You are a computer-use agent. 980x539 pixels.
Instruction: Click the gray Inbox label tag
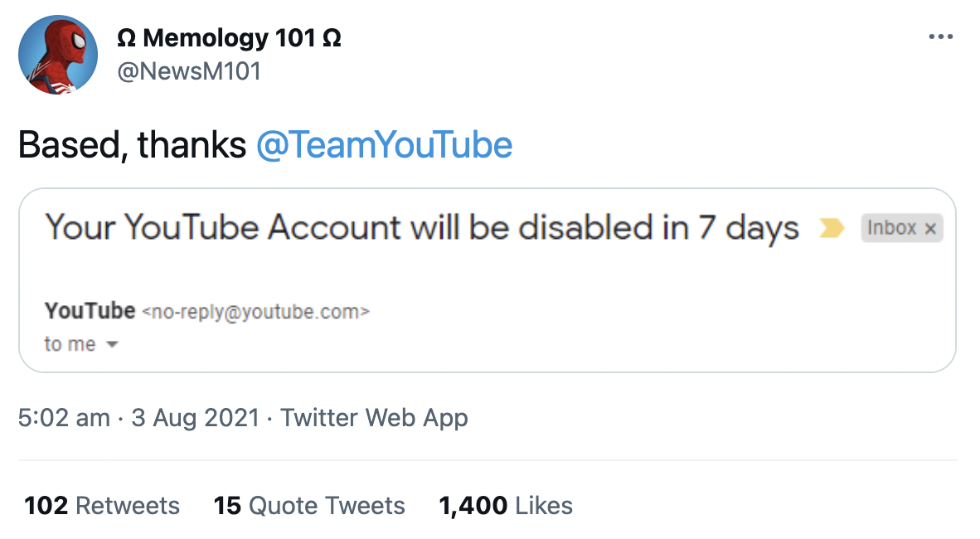pyautogui.click(x=901, y=227)
